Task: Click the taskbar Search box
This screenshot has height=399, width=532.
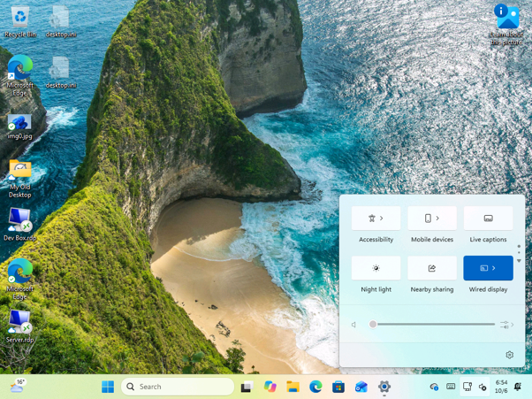Action: coord(178,387)
